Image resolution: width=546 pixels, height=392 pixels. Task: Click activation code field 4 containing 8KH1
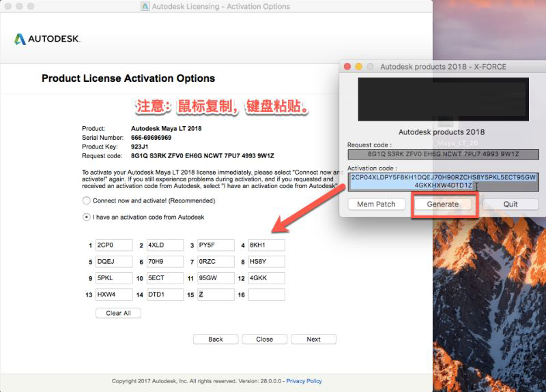267,245
